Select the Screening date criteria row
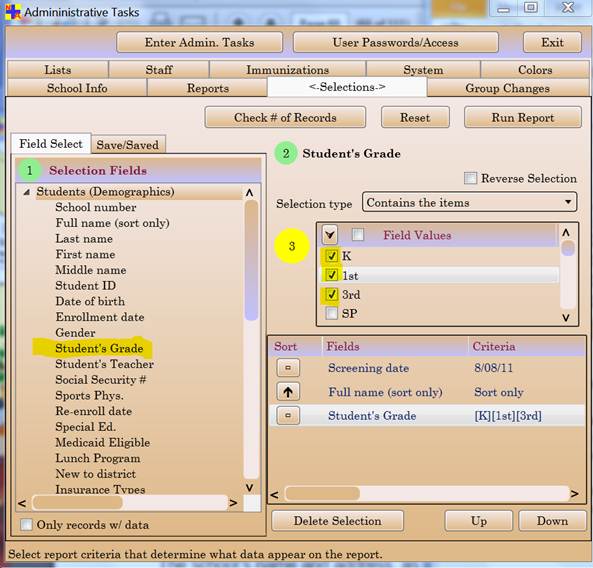This screenshot has height=568, width=593. pyautogui.click(x=427, y=368)
